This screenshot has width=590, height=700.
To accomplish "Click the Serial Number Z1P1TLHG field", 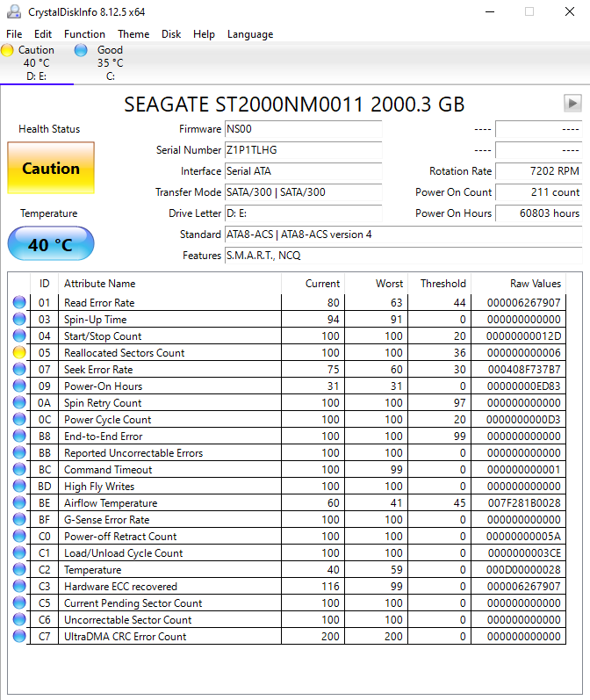I will 303,150.
